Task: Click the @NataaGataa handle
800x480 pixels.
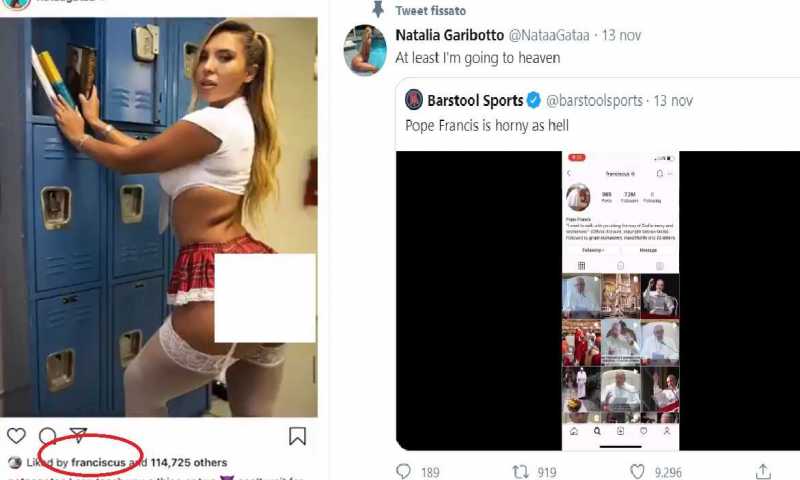Action: [x=549, y=35]
